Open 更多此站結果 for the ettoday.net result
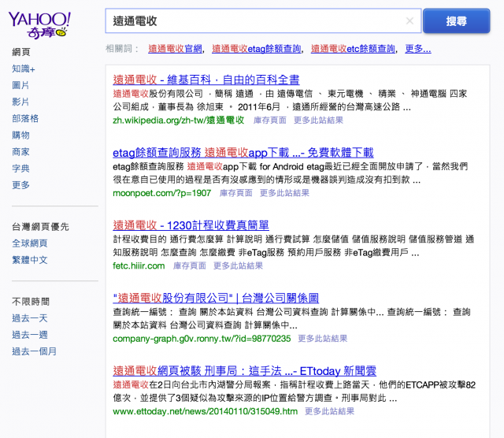 (x=329, y=411)
